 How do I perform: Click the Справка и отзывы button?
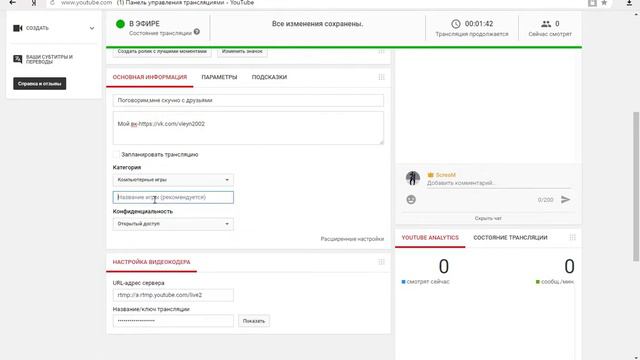click(40, 84)
